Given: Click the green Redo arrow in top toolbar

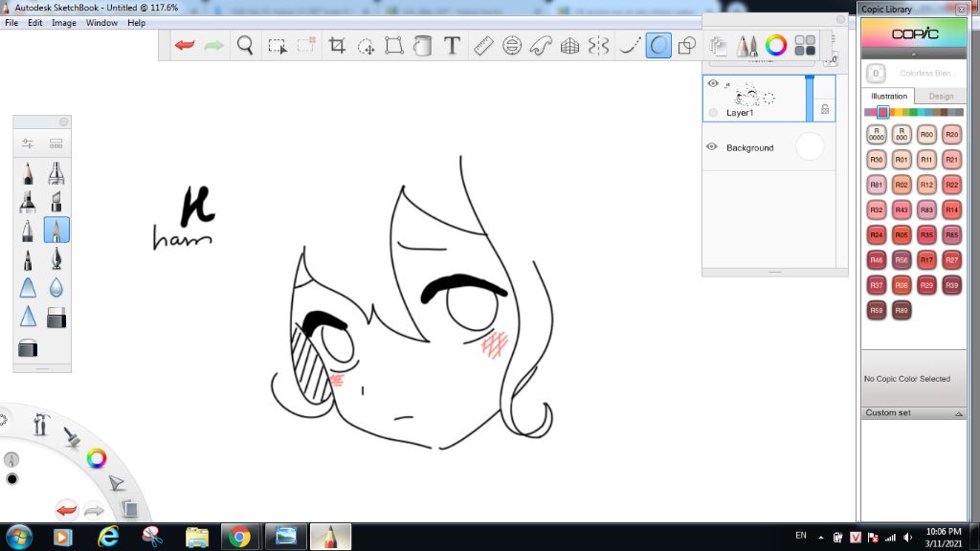Looking at the screenshot, I should (213, 46).
